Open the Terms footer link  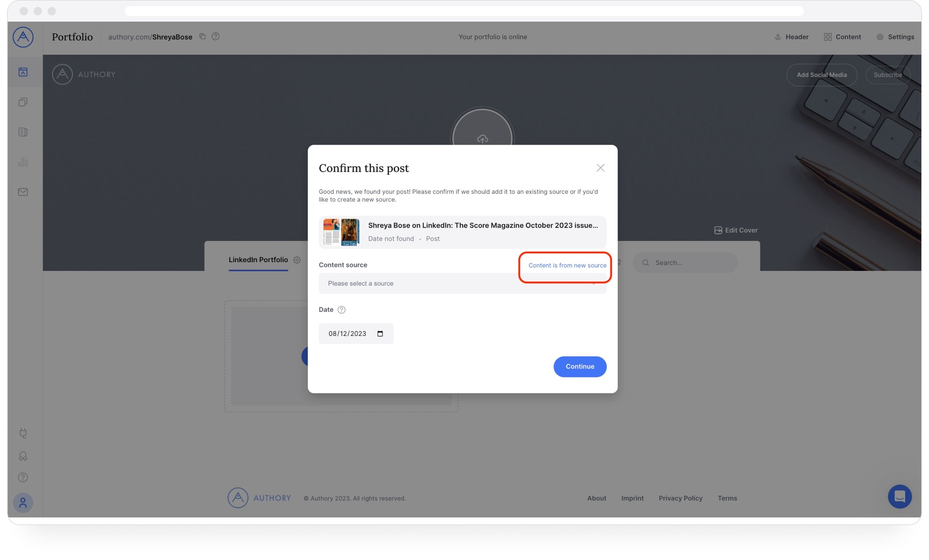coord(727,498)
